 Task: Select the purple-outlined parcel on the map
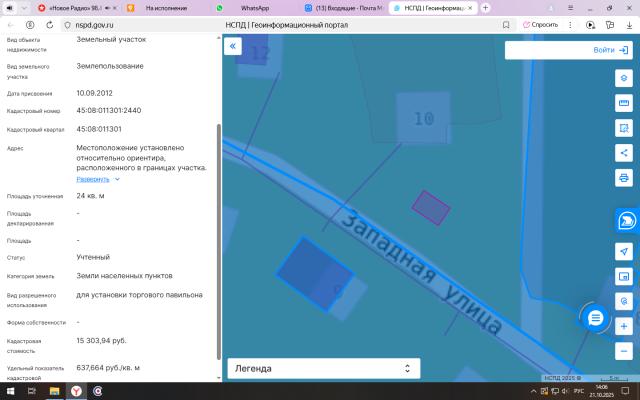click(432, 206)
